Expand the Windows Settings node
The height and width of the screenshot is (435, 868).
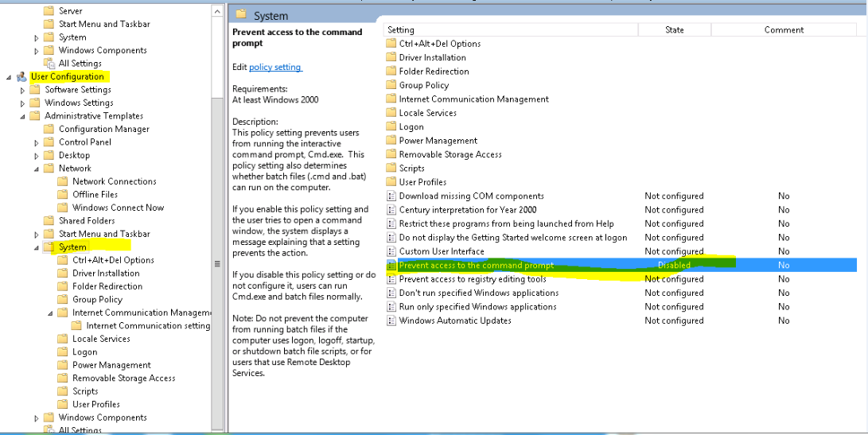point(23,103)
